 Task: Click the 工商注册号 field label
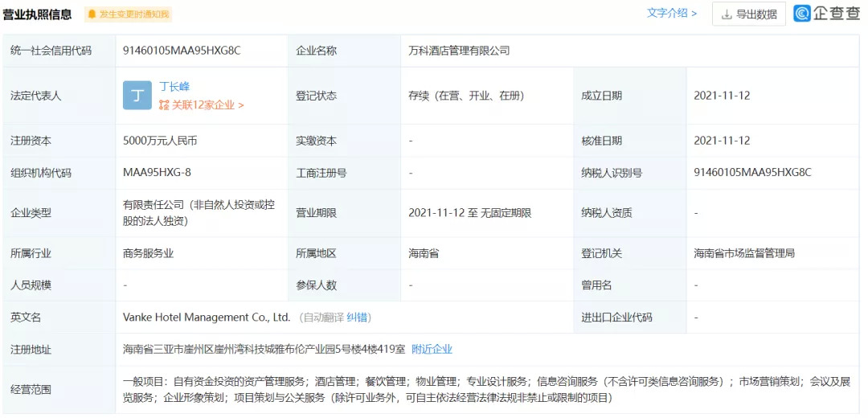point(321,173)
